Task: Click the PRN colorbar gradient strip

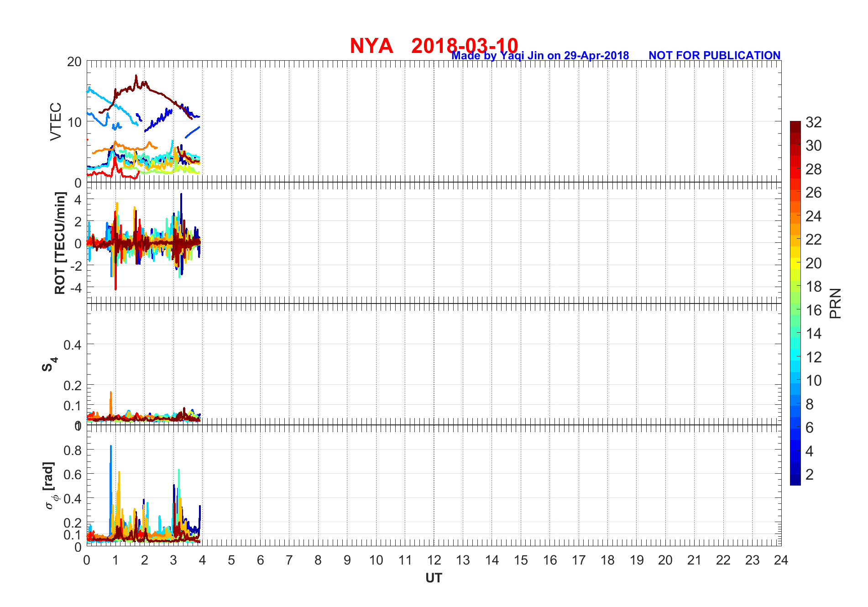Action: [795, 303]
